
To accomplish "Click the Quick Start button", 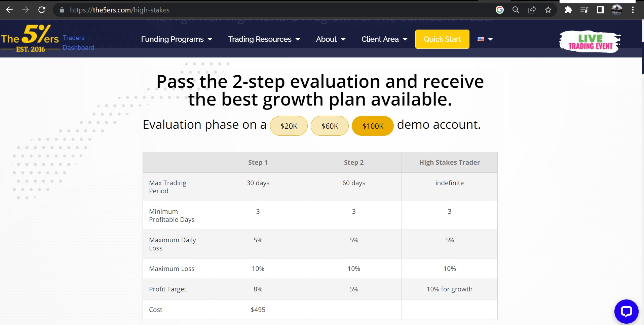I will click(442, 39).
